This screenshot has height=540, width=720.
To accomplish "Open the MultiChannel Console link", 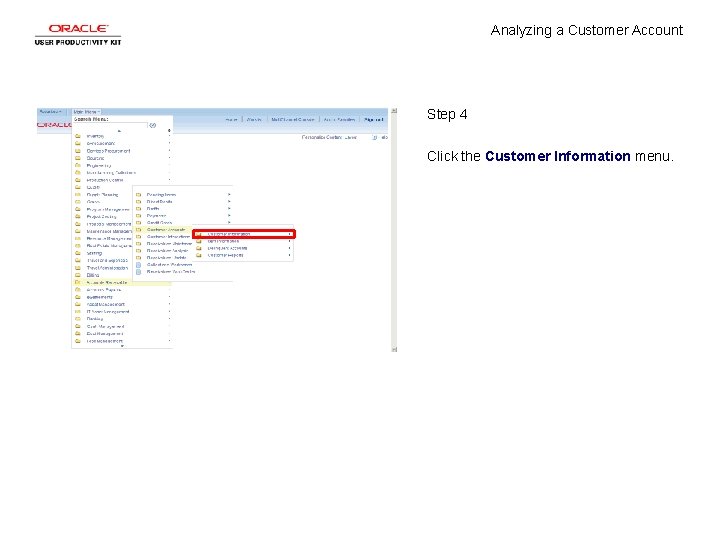I will click(x=292, y=119).
